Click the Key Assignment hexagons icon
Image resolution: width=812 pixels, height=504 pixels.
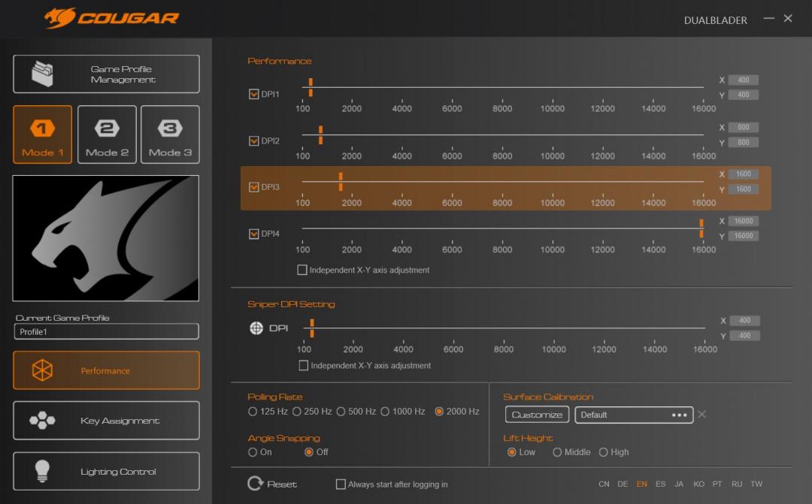[x=42, y=420]
